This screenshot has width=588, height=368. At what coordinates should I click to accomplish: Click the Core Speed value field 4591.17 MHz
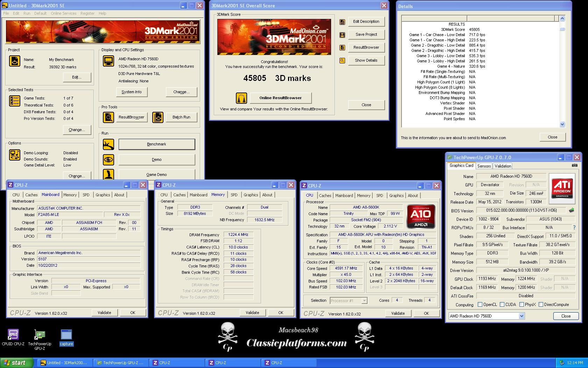pos(346,268)
